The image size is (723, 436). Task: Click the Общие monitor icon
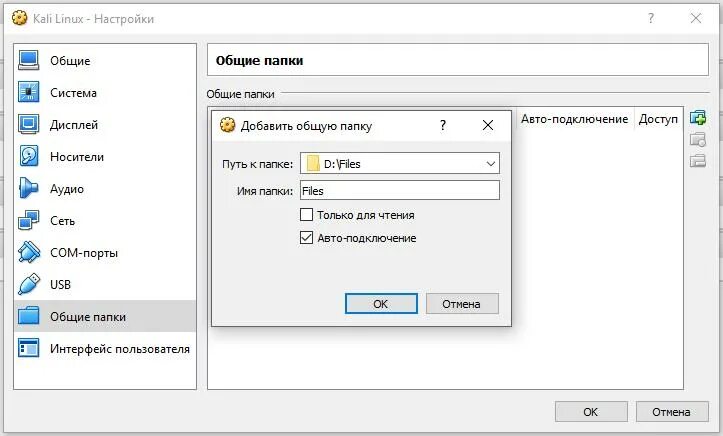29,60
